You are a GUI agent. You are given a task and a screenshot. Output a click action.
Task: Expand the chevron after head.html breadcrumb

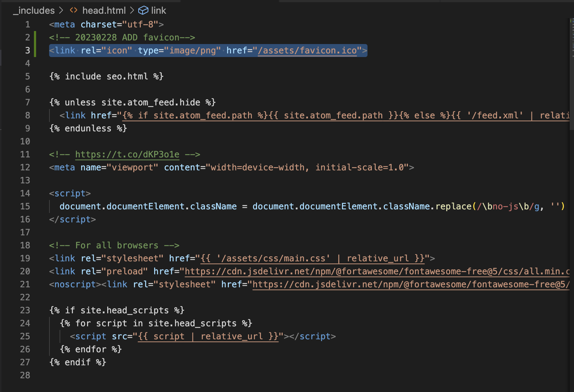pos(132,10)
